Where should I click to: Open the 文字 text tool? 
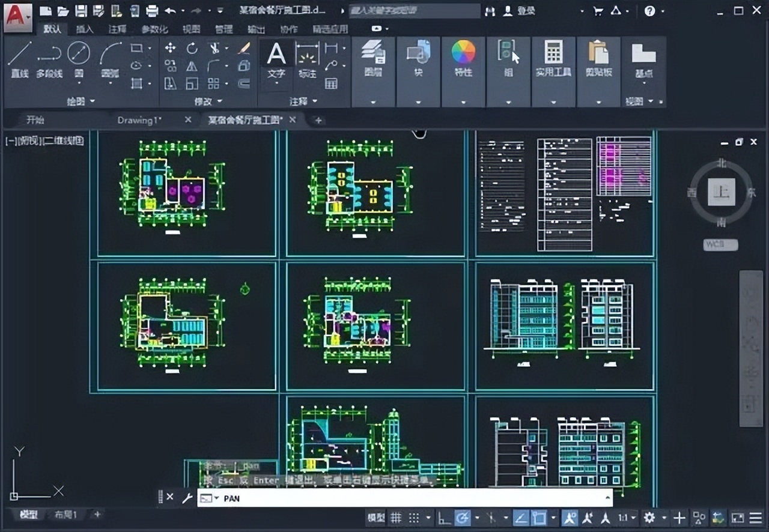(276, 57)
